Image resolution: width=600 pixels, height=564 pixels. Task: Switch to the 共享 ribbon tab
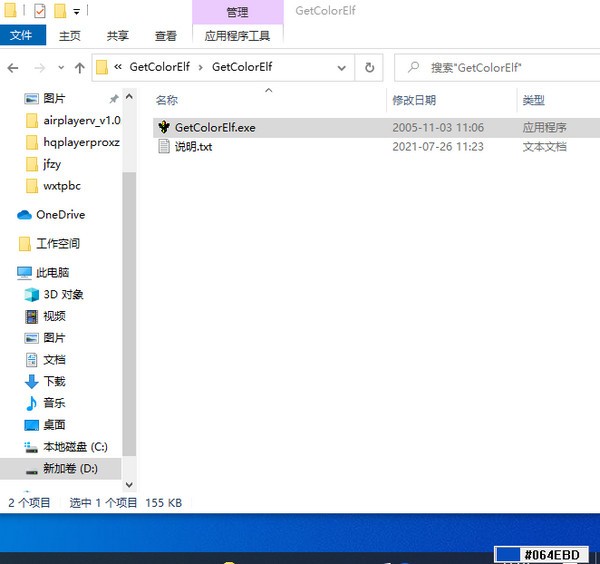tap(118, 36)
